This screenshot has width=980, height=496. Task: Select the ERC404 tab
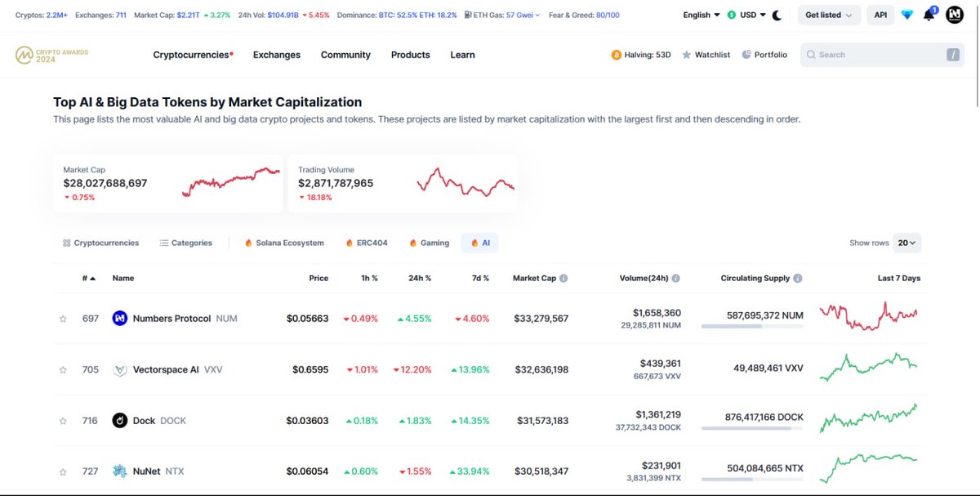point(367,243)
